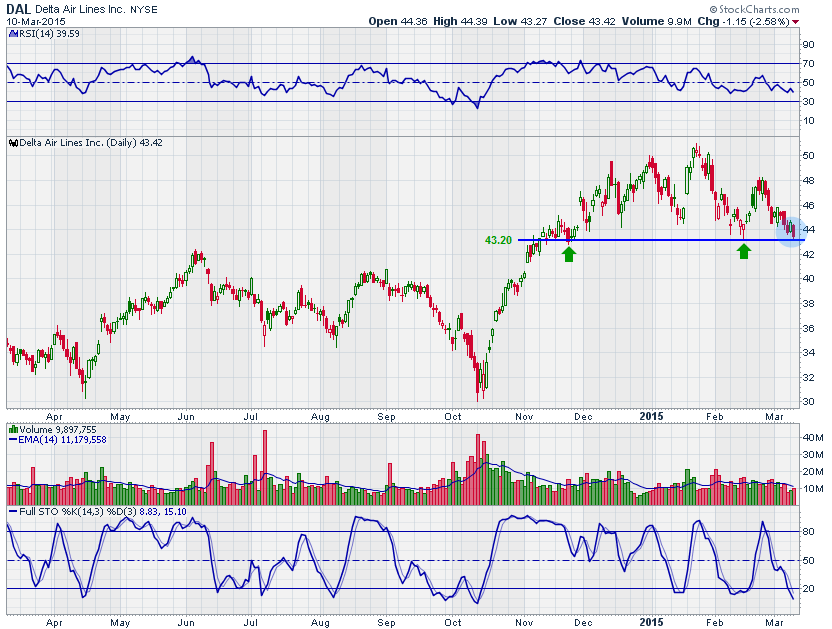Click the 10M volume axis label
This screenshot has width=832, height=629.
813,488
